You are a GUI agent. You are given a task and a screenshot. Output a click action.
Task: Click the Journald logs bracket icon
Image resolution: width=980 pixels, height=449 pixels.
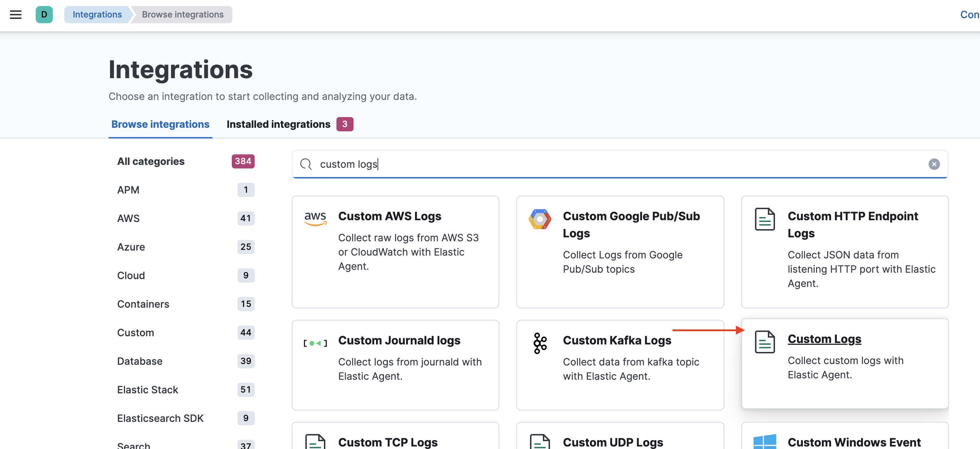point(315,343)
